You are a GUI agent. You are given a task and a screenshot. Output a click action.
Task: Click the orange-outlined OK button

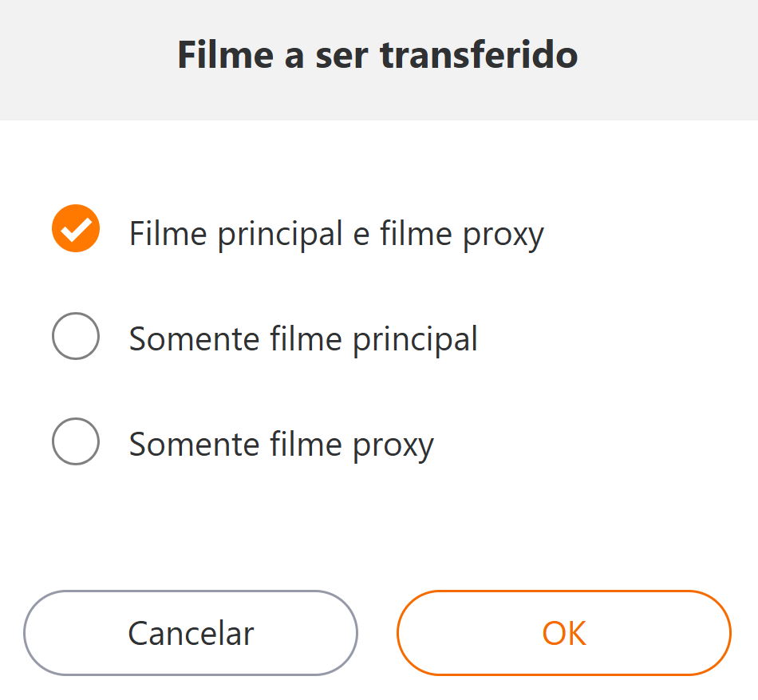coord(564,633)
